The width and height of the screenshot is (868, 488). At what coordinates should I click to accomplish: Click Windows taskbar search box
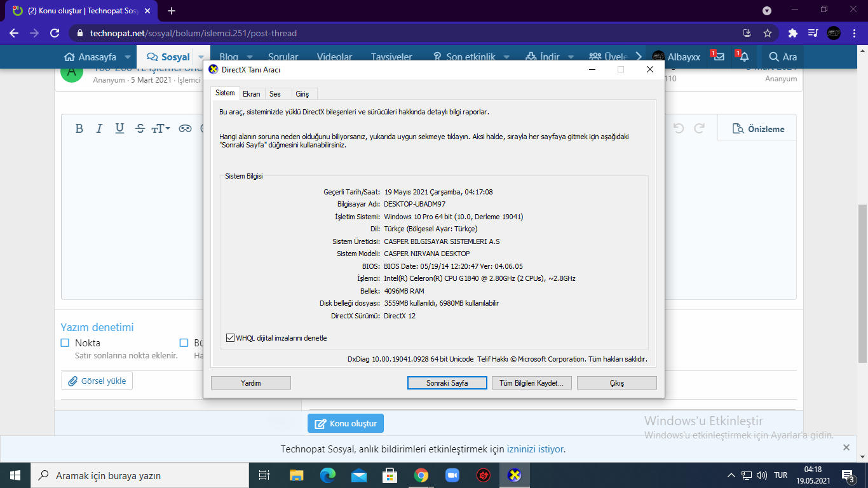click(140, 475)
